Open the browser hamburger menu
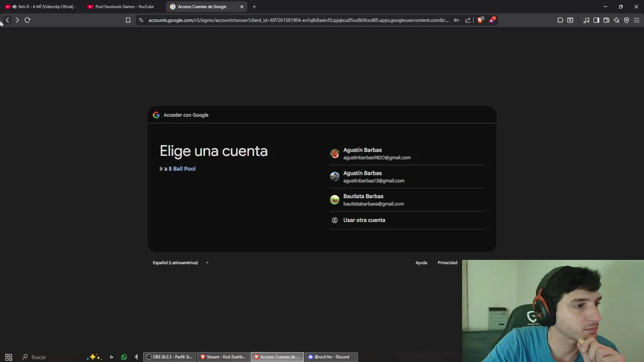 (636, 20)
